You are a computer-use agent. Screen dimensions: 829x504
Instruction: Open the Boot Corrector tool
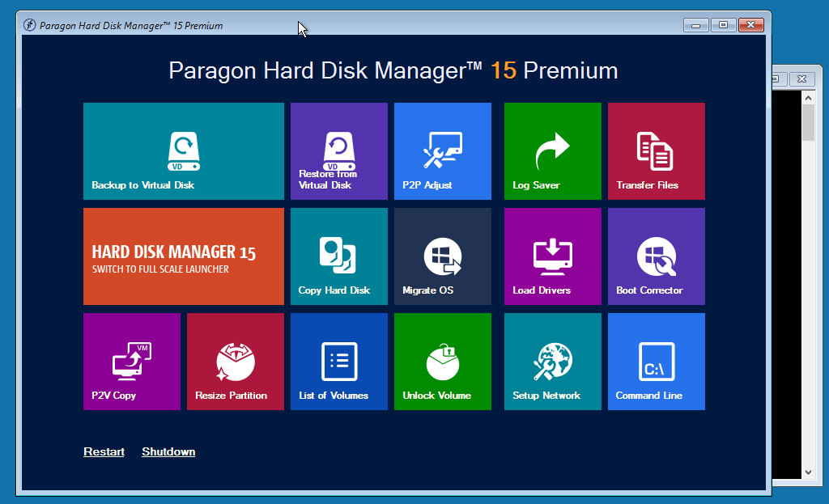coord(656,256)
